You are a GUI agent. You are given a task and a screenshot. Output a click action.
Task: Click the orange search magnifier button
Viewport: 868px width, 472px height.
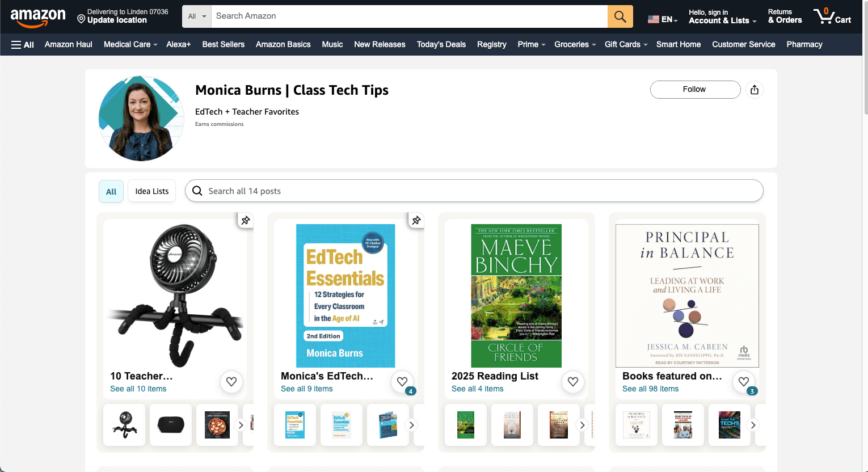tap(620, 16)
